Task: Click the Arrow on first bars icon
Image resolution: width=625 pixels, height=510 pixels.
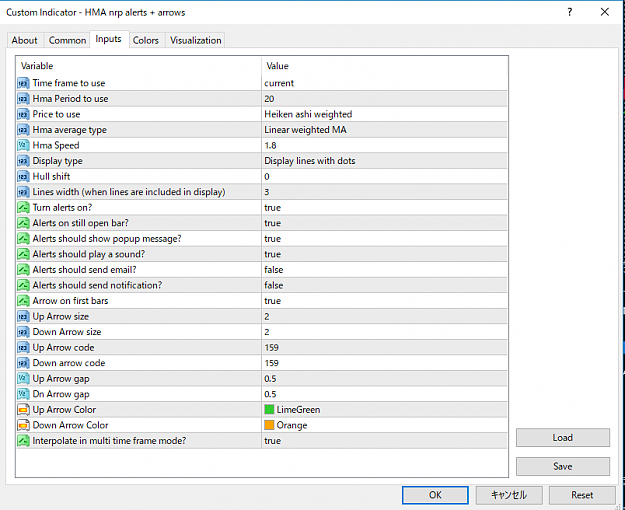Action: tap(23, 301)
